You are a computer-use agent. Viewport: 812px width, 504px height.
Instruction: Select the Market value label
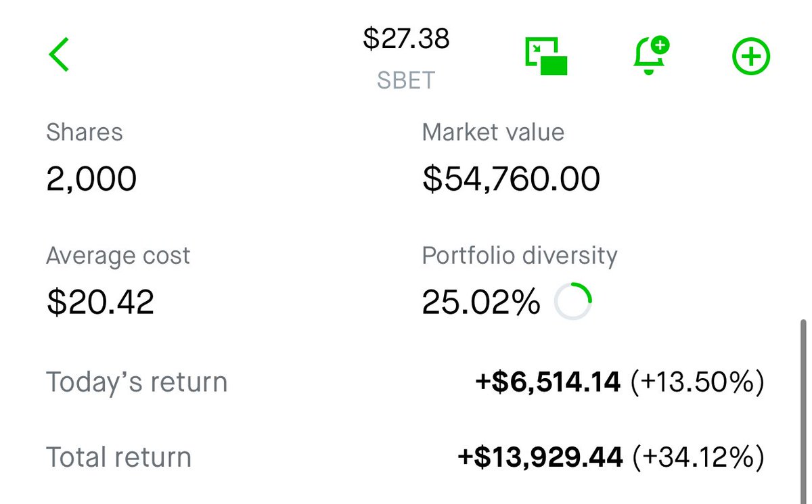pyautogui.click(x=493, y=132)
